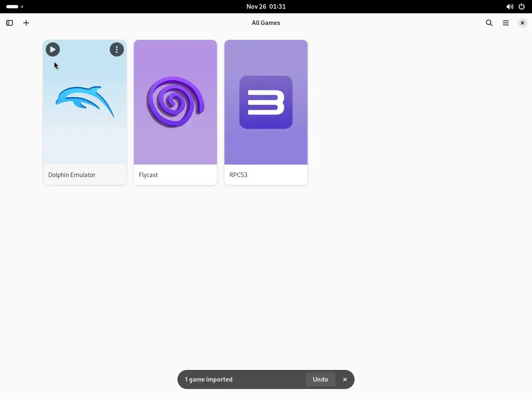
Task: Open the power menu icon
Action: click(x=522, y=7)
